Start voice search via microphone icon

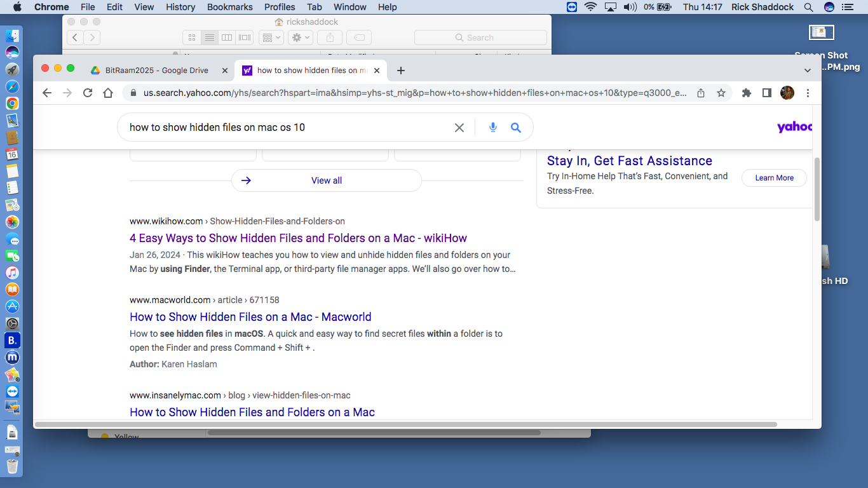[x=492, y=128]
